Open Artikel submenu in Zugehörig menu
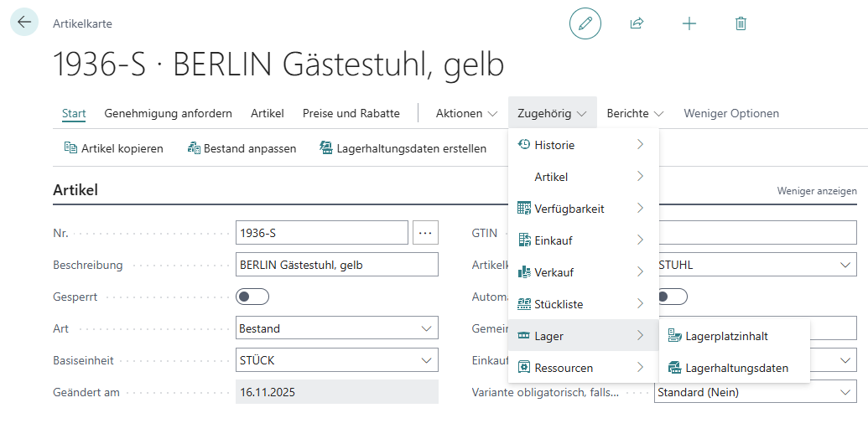This screenshot has width=868, height=444. click(x=584, y=177)
